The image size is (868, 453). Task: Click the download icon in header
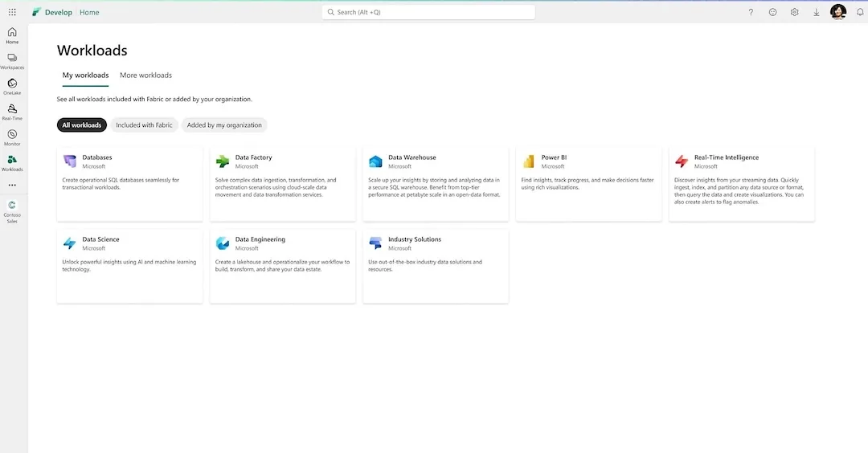pos(816,12)
